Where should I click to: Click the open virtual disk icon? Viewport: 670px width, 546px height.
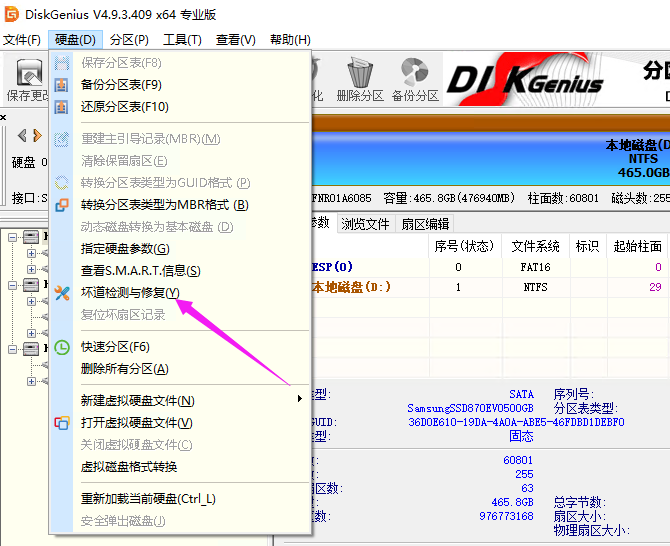point(62,423)
